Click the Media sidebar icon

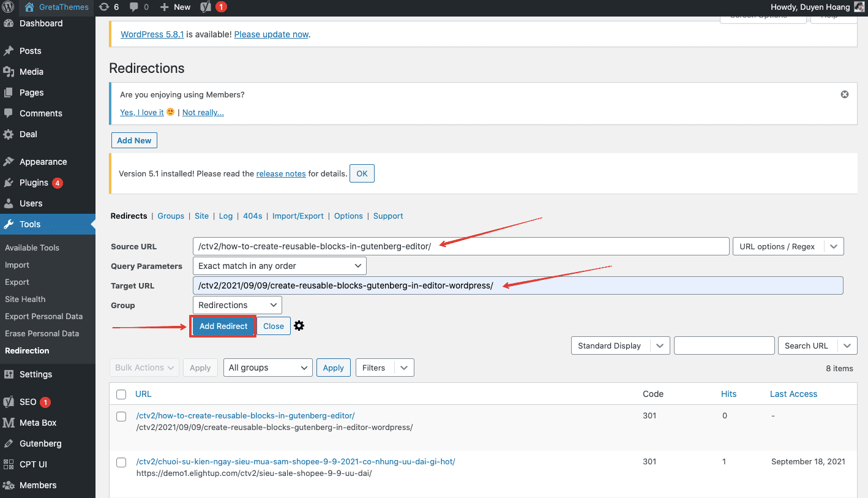tap(9, 72)
